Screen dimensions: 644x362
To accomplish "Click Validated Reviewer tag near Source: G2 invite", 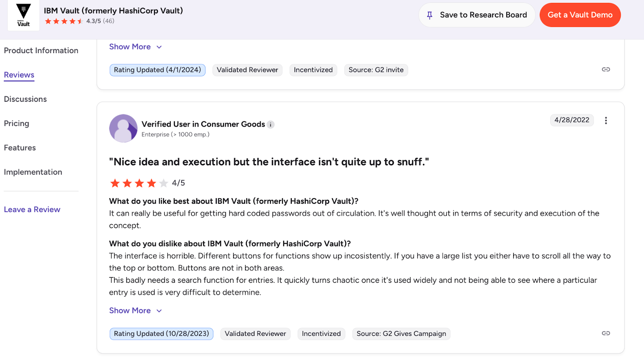I will [x=248, y=70].
